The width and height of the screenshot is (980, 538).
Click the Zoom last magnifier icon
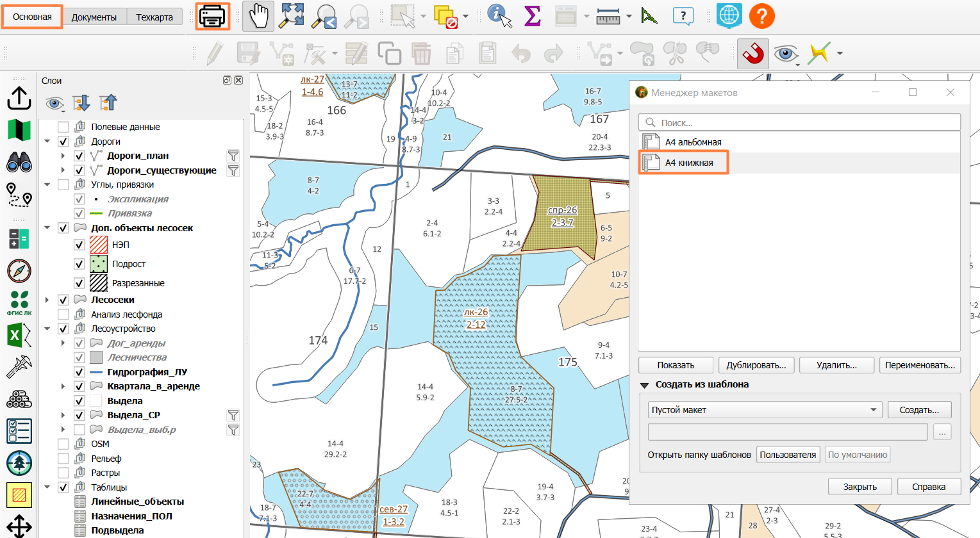point(324,17)
